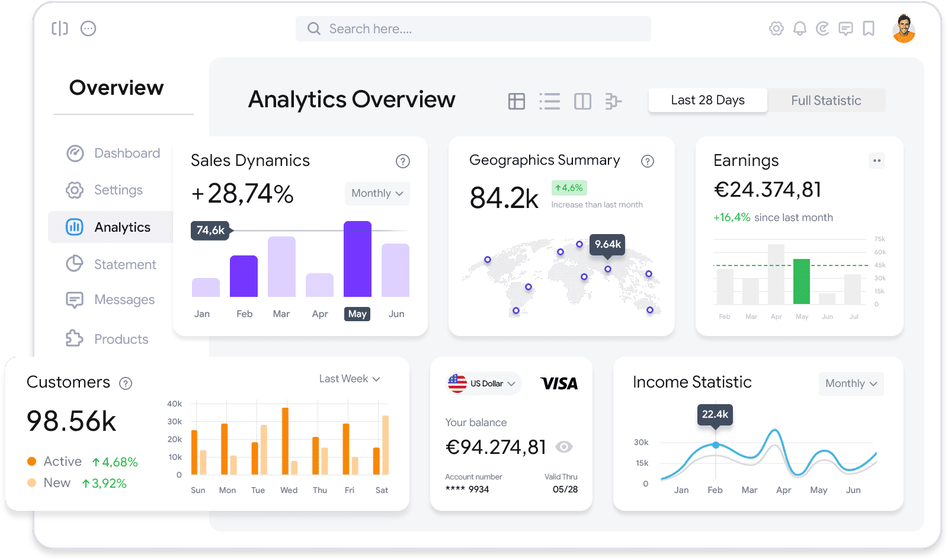Click the bookmark icon in header
Screen dimensions: 948x560
[x=869, y=28]
